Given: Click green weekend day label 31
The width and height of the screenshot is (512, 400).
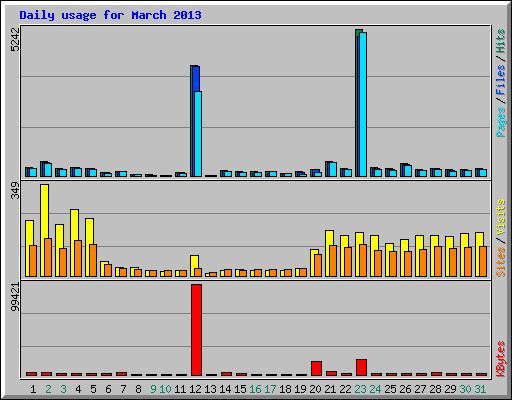Looking at the screenshot, I should click(x=480, y=389).
